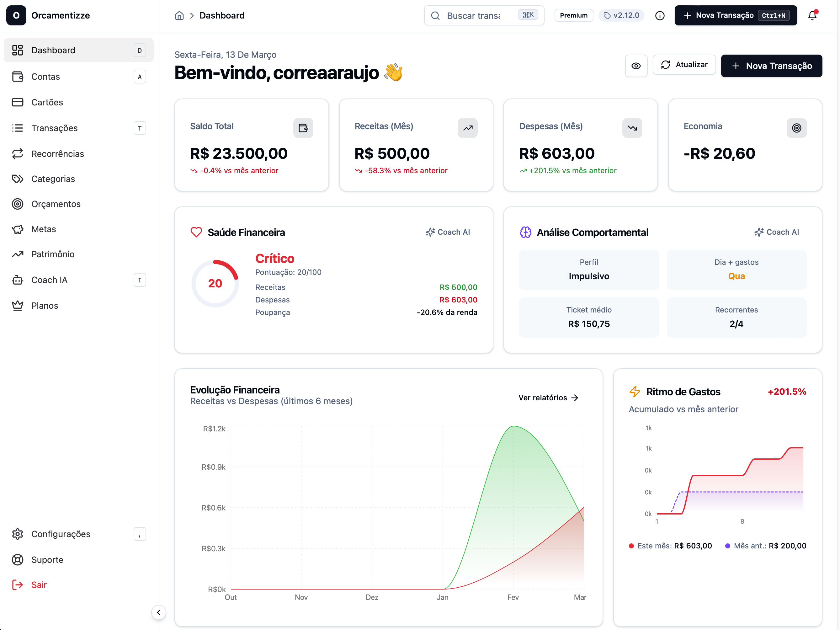
Task: Click the notification bell icon
Action: click(x=812, y=16)
